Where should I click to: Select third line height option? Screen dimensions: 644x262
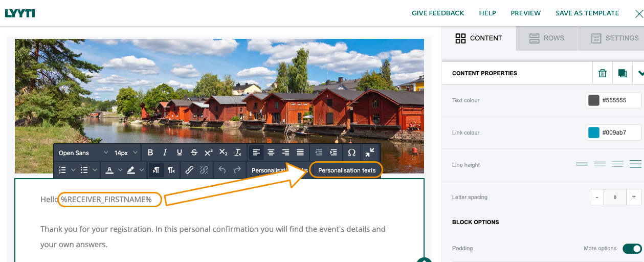(x=617, y=164)
